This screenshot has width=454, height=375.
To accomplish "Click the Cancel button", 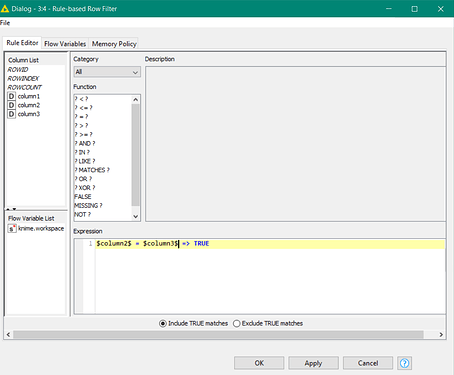I will point(368,363).
